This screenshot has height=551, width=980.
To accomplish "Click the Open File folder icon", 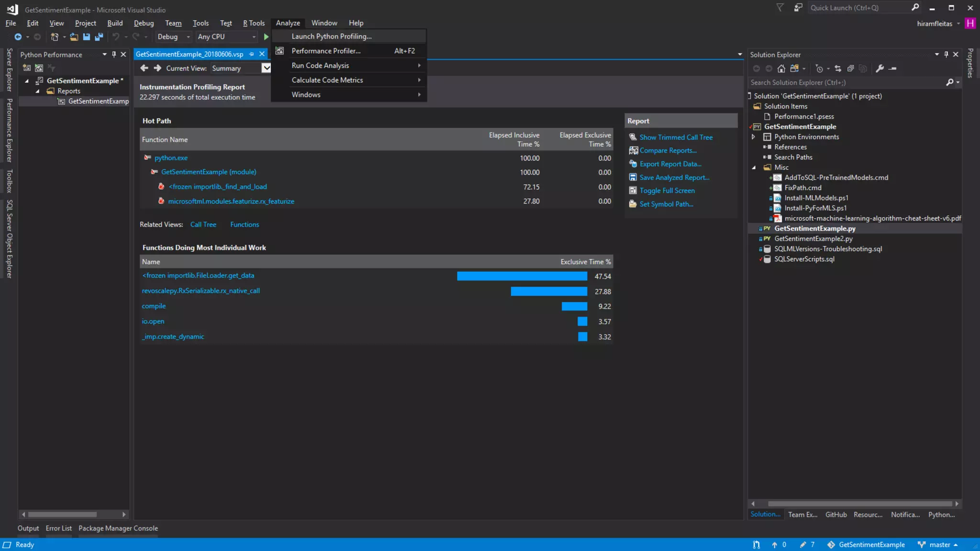I will click(74, 37).
